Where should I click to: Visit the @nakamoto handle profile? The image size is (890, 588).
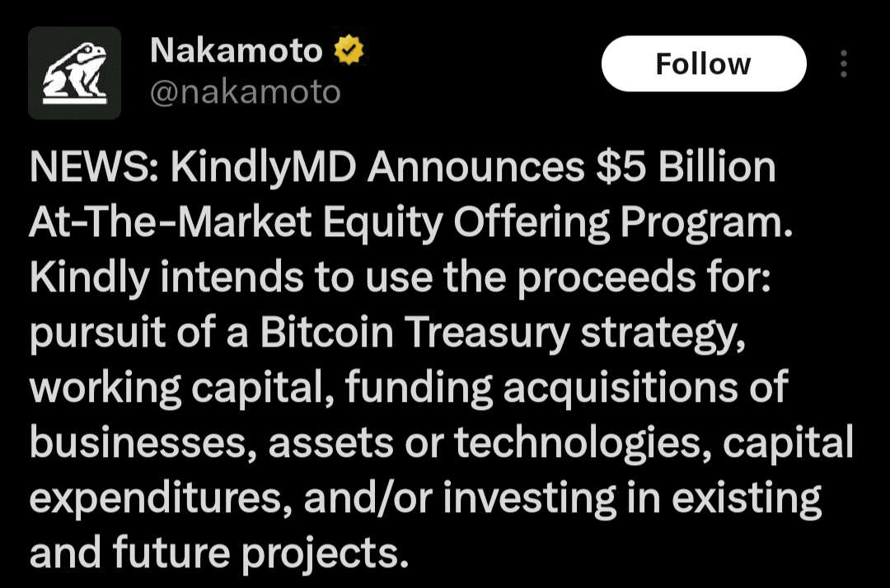[x=246, y=92]
